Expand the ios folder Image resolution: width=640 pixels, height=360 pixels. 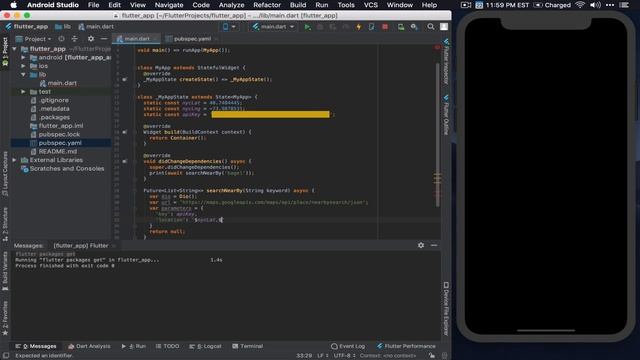pos(23,66)
